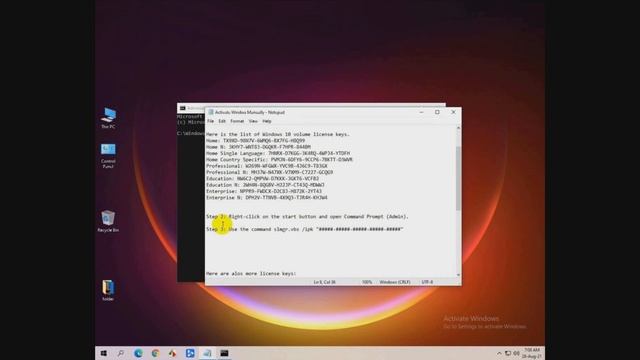Launch Microsoft Edge from the taskbar
640x360 pixels.
click(x=138, y=353)
